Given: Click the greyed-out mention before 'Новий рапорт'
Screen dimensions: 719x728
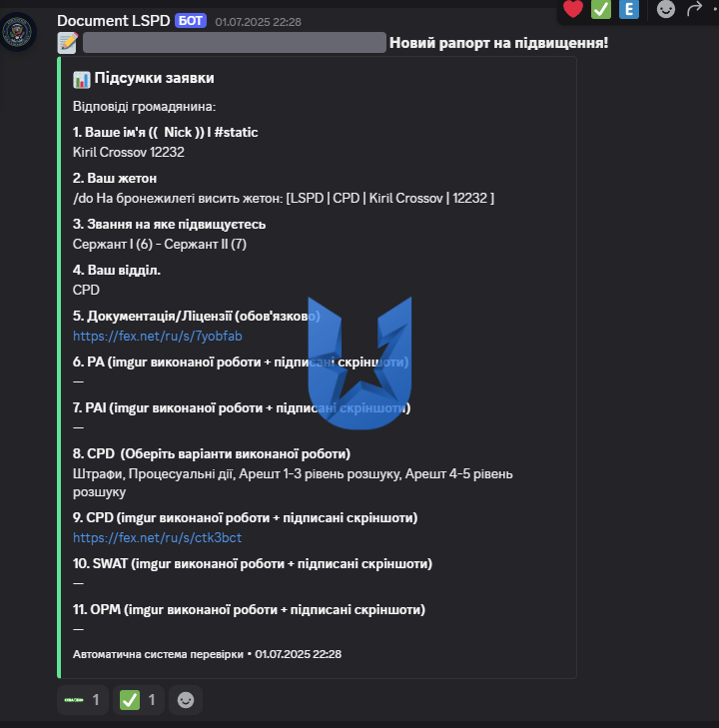Looking at the screenshot, I should [235, 43].
